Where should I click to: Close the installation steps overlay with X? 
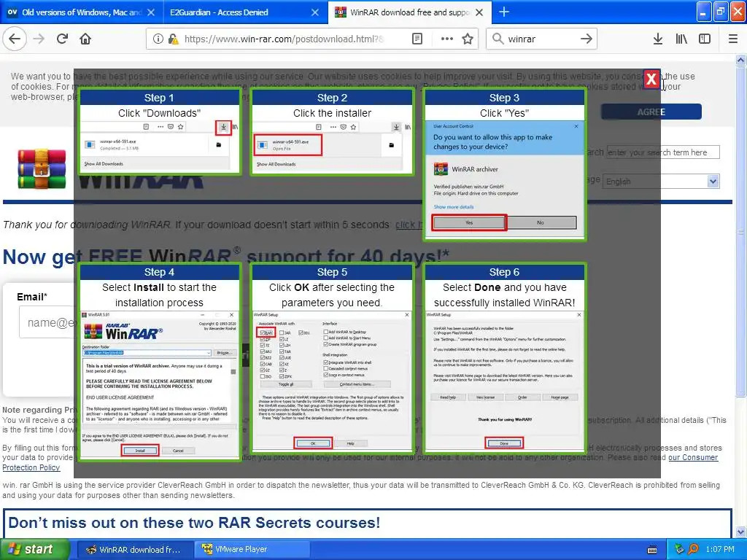point(651,79)
